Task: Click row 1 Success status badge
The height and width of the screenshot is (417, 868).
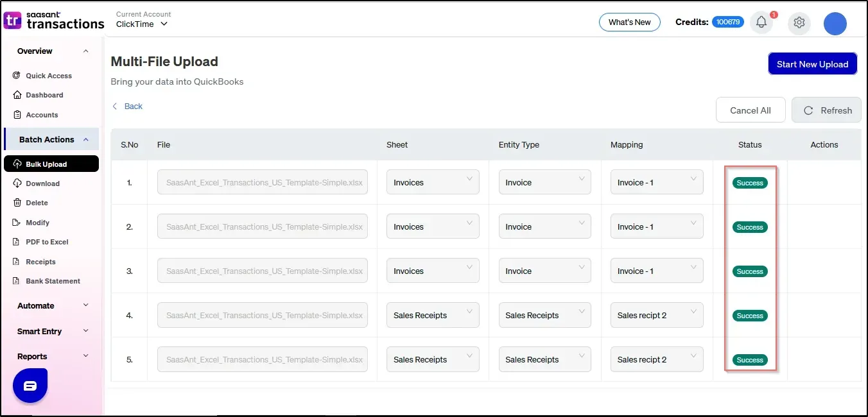Action: tap(750, 183)
